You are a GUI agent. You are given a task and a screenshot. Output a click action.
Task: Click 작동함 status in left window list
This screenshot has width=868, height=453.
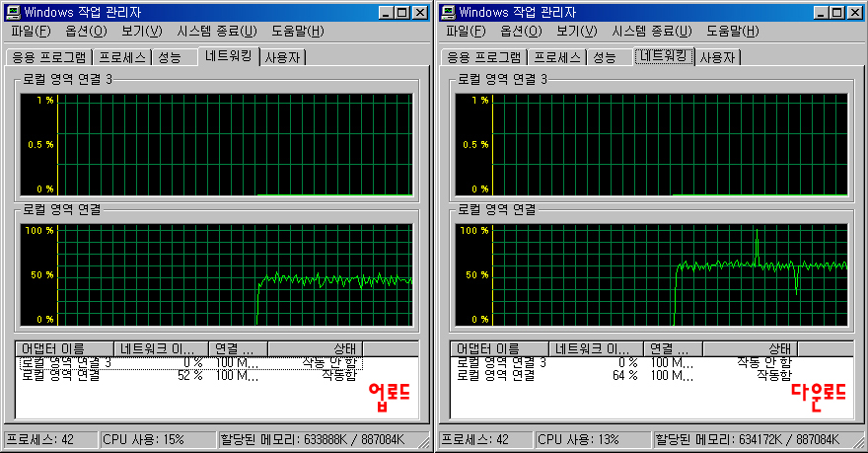339,375
